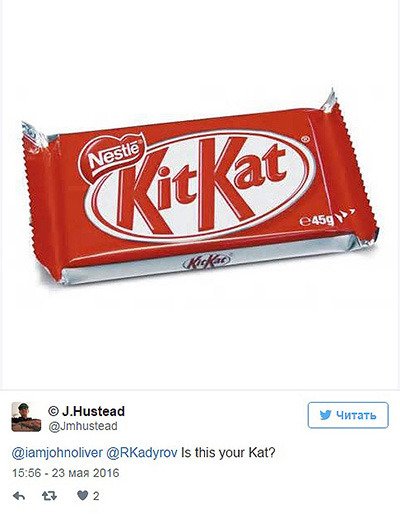Click the copyright symbol before J.Hustead
Viewport: 400px width, 514px height.
tap(53, 411)
